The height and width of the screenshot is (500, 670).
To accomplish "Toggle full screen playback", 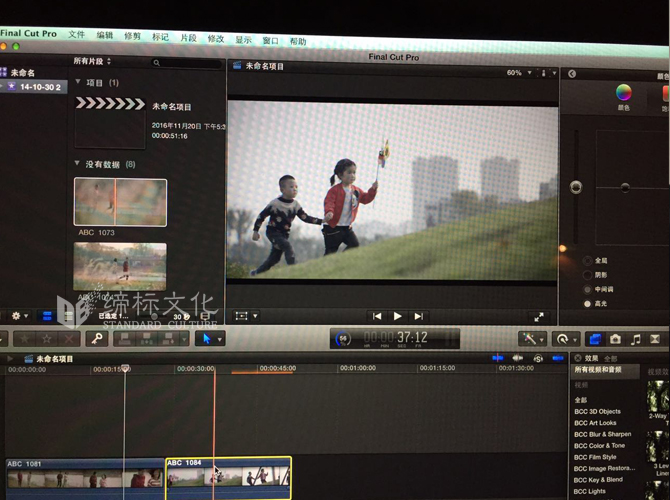I will click(x=539, y=317).
